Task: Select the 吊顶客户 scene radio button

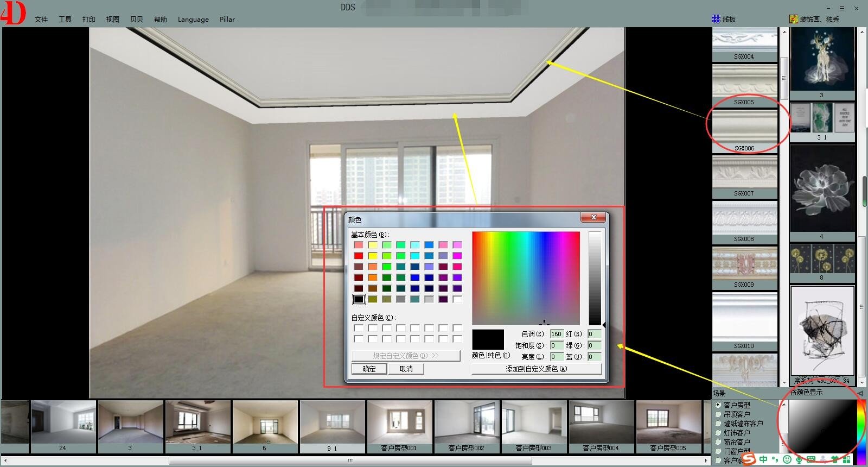Action: click(x=718, y=414)
